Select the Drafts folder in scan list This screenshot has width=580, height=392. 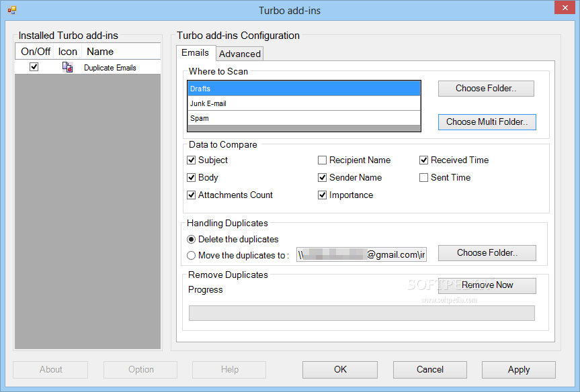(304, 89)
